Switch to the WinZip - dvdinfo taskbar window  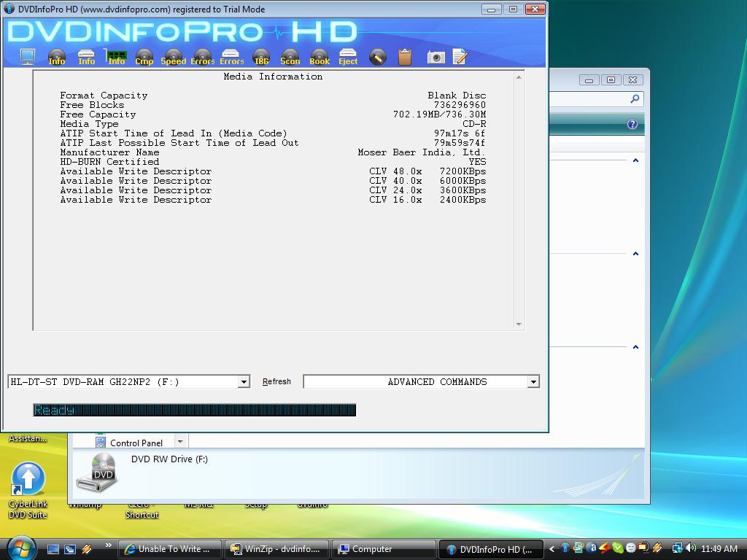276,549
